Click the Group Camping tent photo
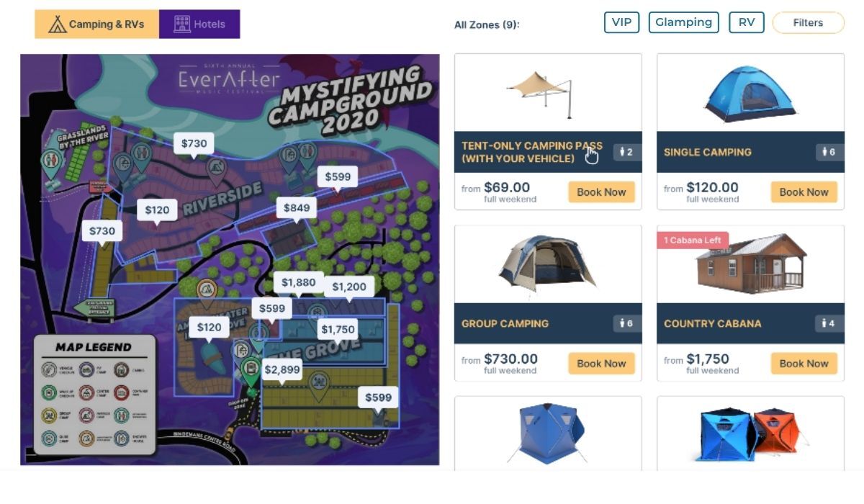Image resolution: width=864 pixels, height=504 pixels. 547,264
